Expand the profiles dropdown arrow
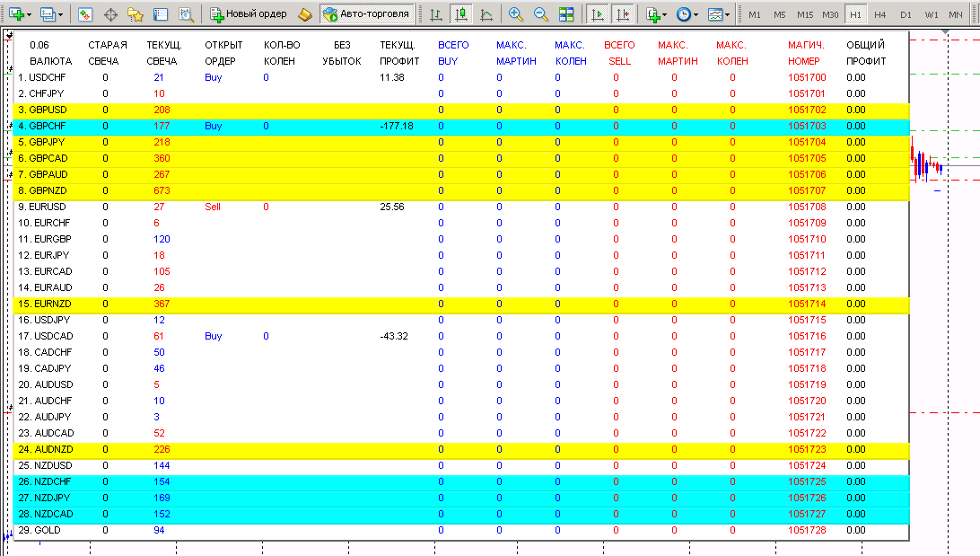Screen dimensions: 980x556 (x=61, y=14)
